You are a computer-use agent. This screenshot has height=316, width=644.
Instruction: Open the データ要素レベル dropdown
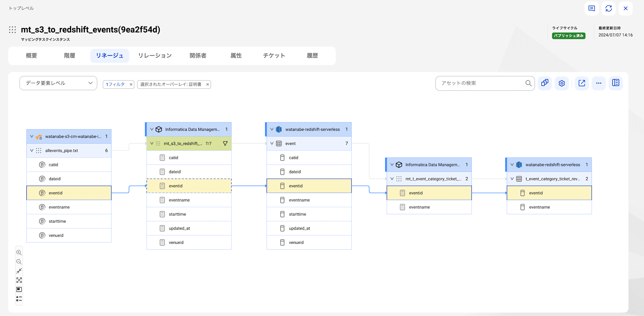[58, 83]
